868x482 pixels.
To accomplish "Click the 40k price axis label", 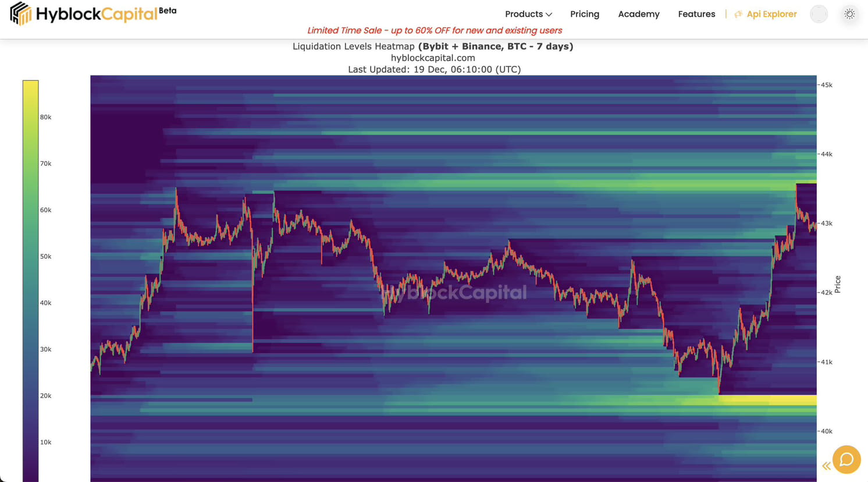I will tap(826, 431).
